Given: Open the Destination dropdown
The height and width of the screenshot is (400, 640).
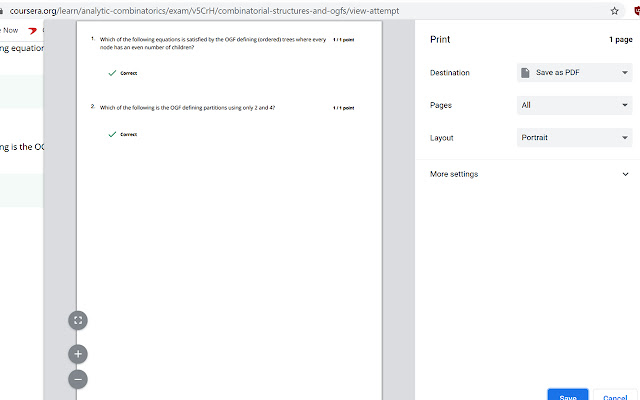Looking at the screenshot, I should (x=574, y=73).
